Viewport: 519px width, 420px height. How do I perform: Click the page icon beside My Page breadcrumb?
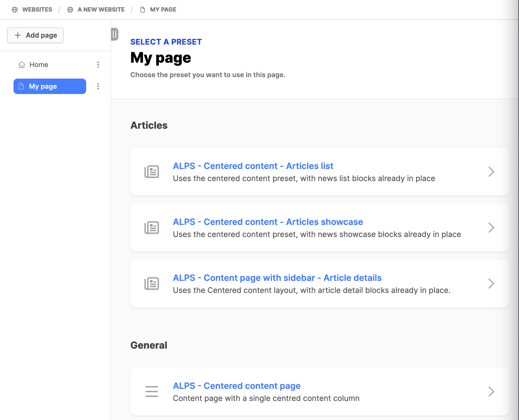coord(143,10)
